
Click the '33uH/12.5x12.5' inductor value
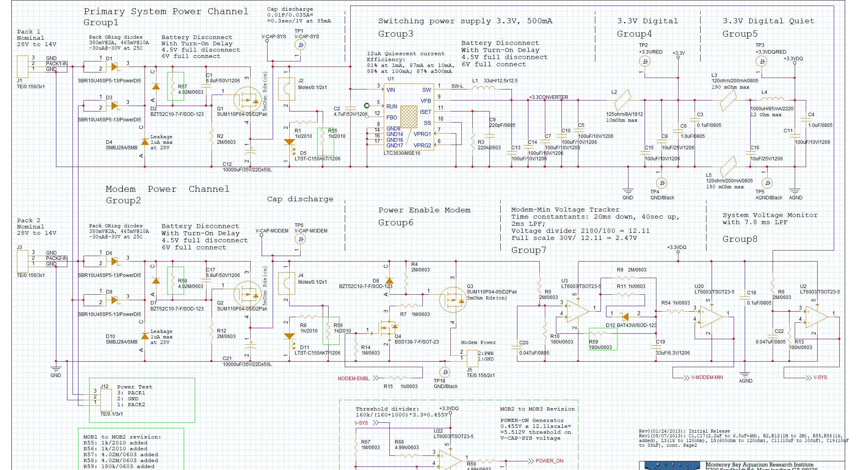coord(500,81)
